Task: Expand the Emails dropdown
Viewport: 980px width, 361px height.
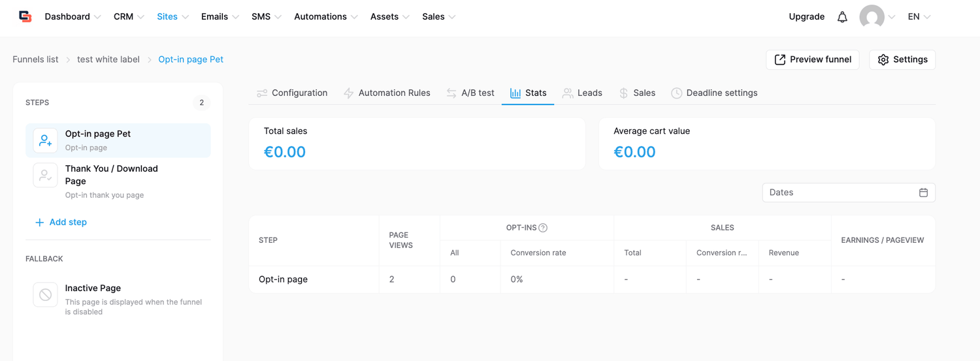Action: click(220, 16)
